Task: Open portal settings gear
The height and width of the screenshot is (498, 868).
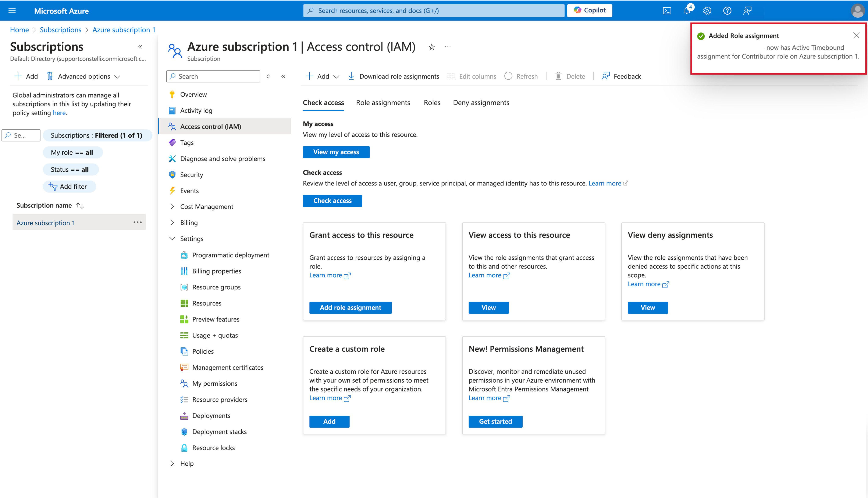Action: 707,11
